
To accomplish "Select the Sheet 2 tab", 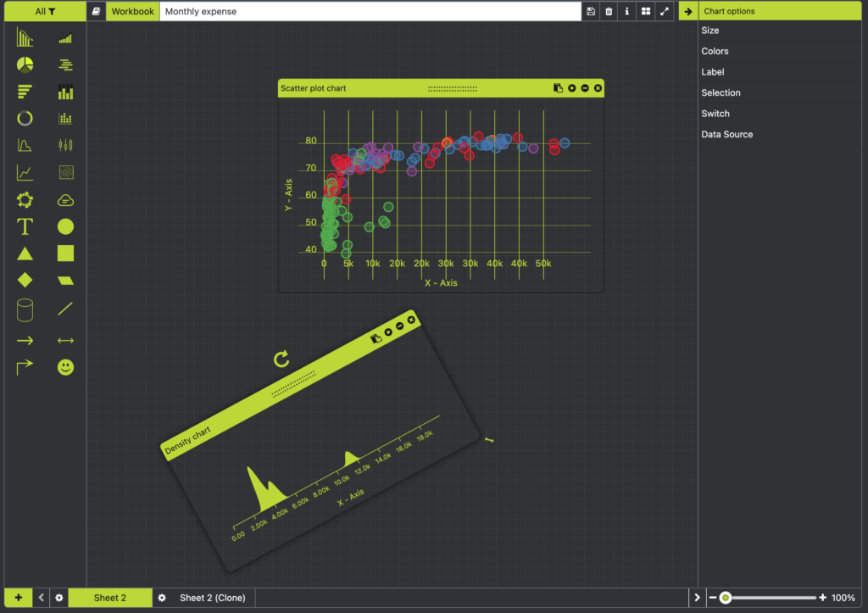I will (x=109, y=598).
